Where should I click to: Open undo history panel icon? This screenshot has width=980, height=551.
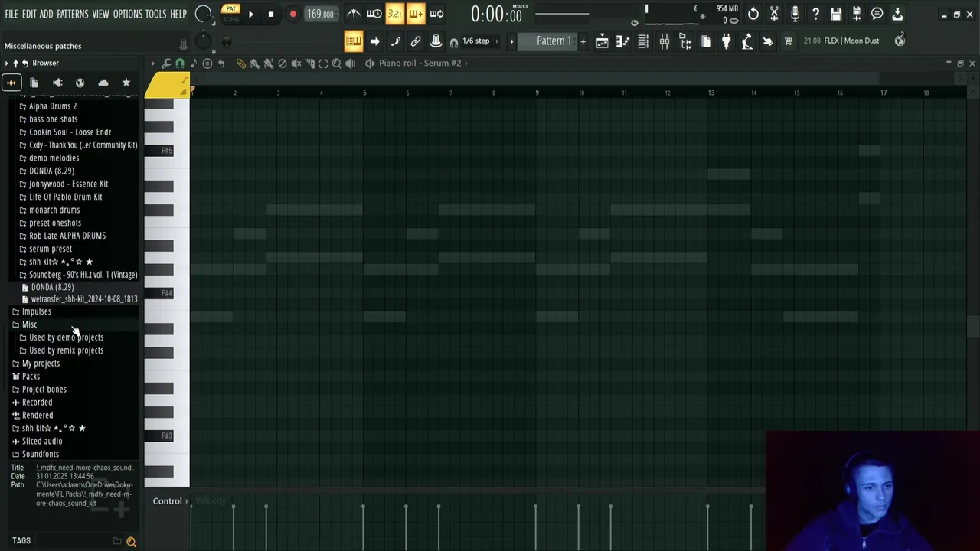[x=753, y=14]
